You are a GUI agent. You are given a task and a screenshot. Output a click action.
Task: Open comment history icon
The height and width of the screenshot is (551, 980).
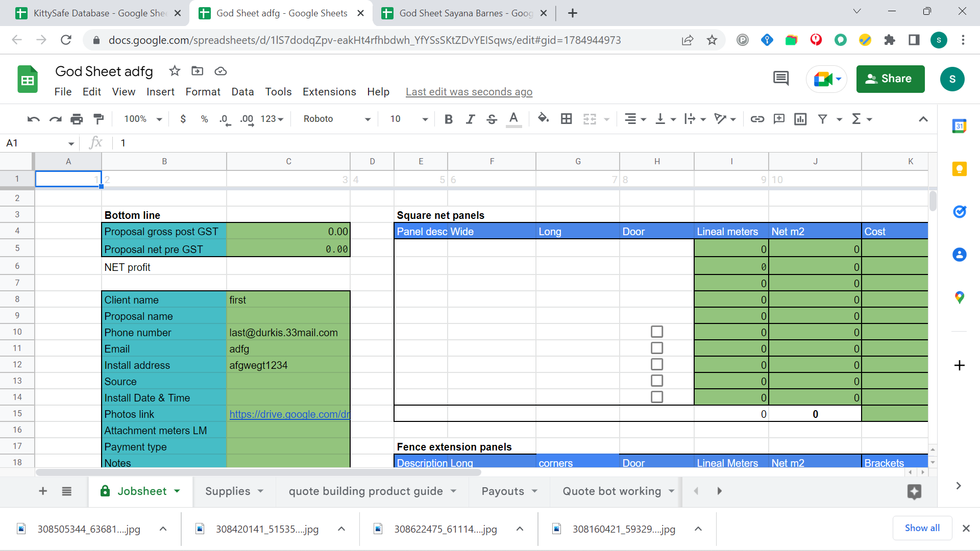point(781,79)
